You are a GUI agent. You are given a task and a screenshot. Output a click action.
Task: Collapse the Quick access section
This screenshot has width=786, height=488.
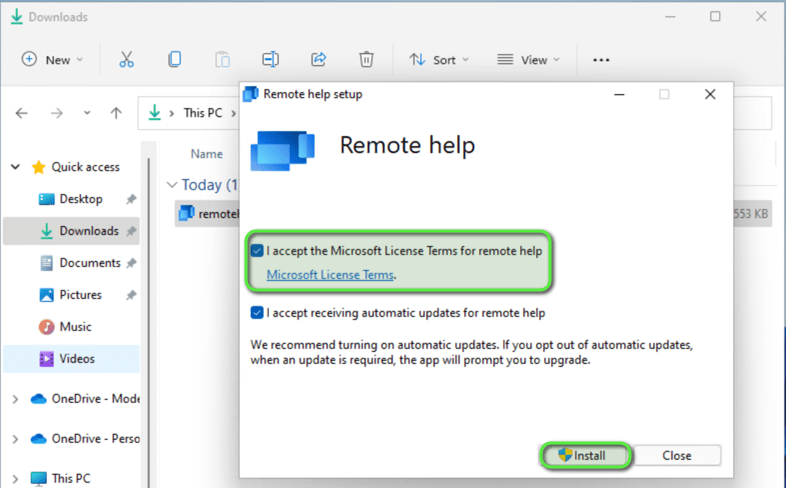pos(14,167)
